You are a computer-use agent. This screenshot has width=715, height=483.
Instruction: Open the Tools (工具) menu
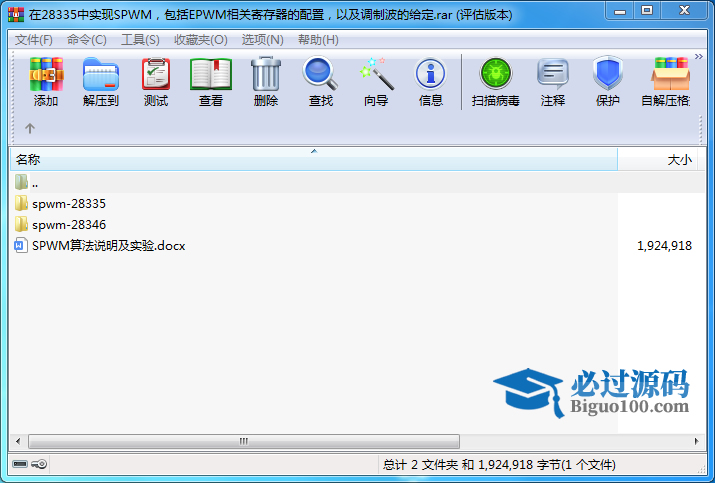140,40
